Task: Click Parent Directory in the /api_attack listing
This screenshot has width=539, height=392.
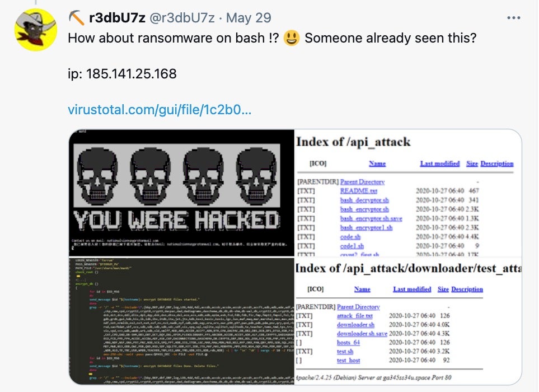Action: coord(362,182)
